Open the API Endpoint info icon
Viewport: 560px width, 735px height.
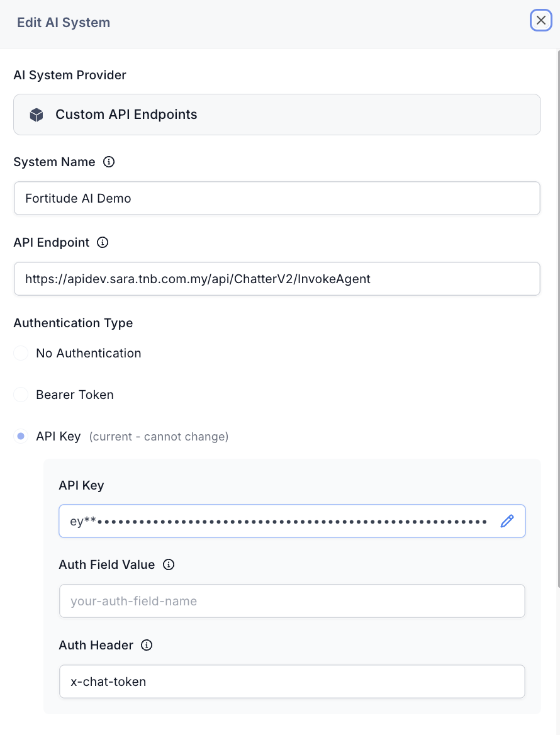103,242
